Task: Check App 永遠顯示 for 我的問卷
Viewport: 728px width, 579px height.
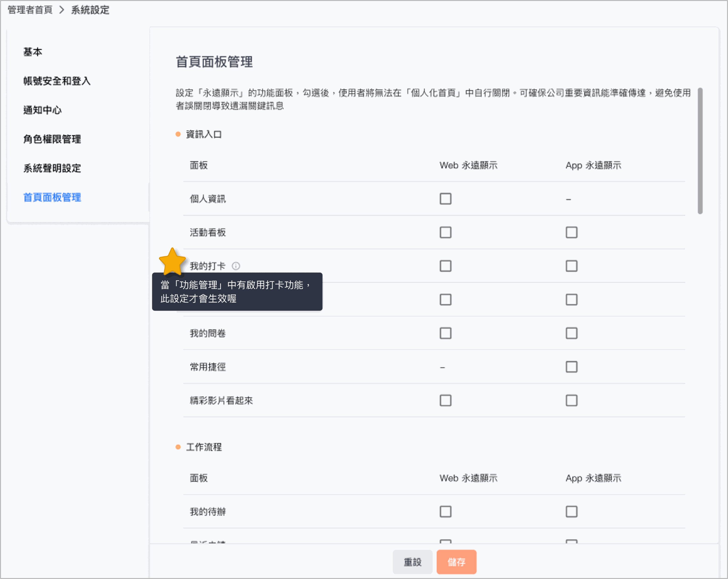Action: (571, 333)
